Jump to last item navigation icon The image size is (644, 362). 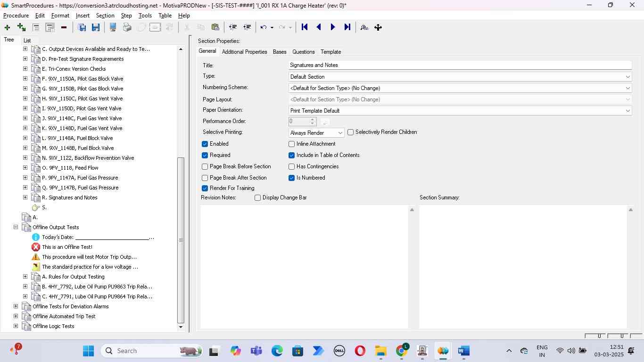tap(347, 27)
